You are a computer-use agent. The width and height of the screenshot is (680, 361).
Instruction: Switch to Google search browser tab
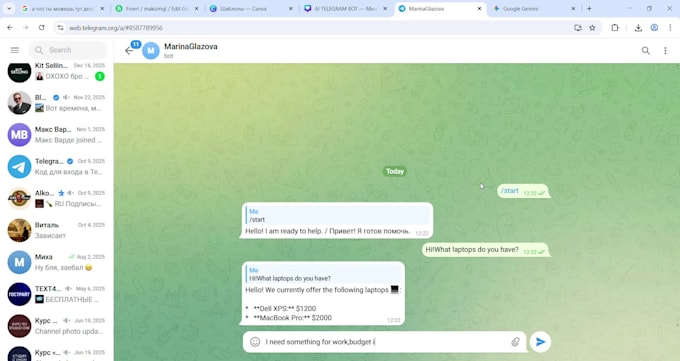[x=63, y=9]
